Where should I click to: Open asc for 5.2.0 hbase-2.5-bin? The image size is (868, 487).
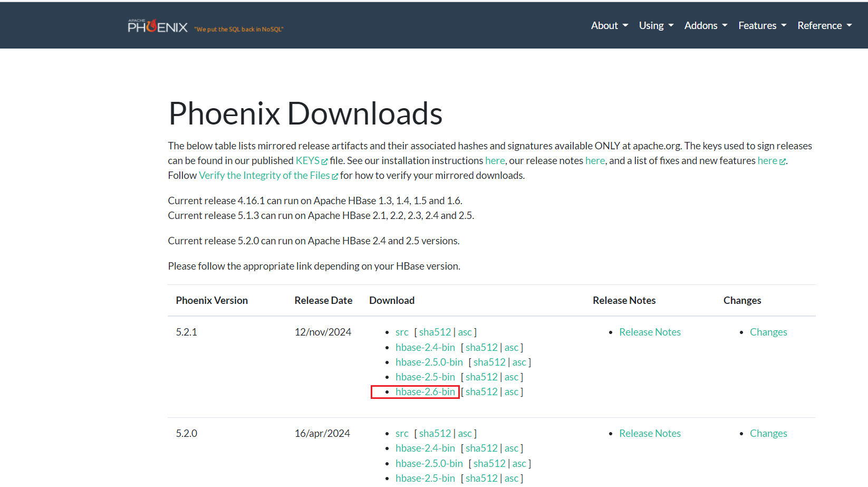pyautogui.click(x=511, y=478)
